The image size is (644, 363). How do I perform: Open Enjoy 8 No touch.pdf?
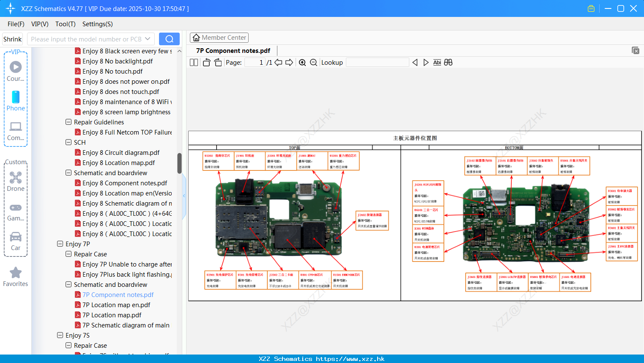(112, 71)
